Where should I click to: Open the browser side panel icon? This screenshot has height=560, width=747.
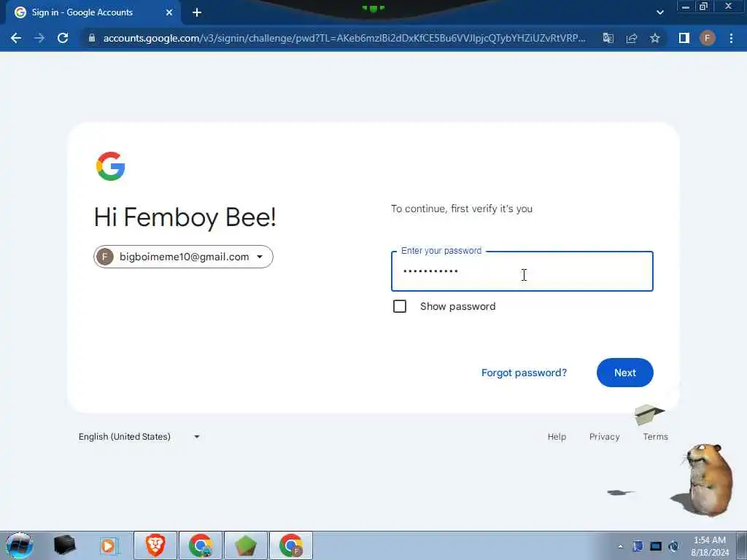[x=684, y=38]
